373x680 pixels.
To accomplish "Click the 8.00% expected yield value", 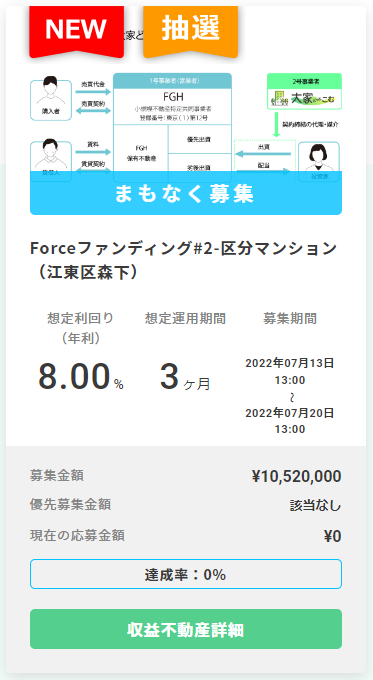I will tap(81, 376).
